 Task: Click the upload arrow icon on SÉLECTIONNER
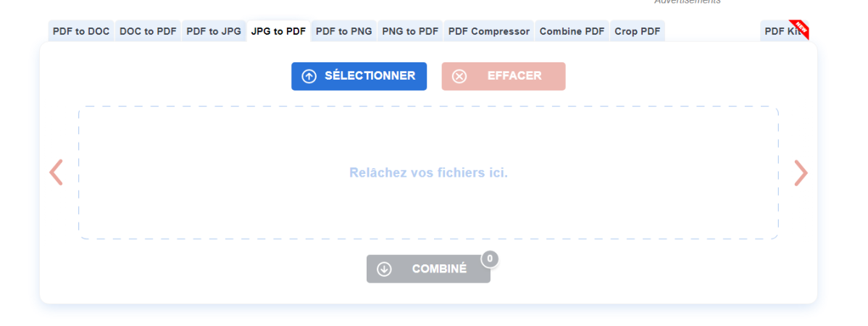point(309,76)
